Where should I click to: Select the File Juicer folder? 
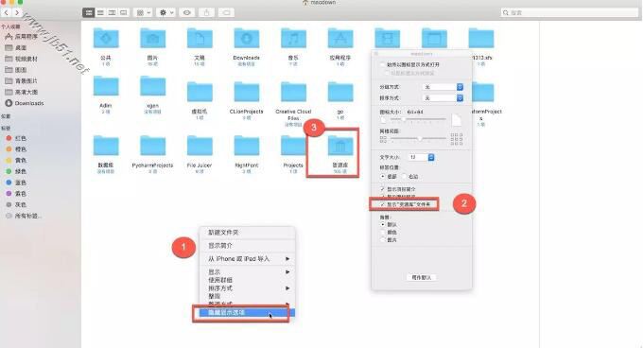pos(200,146)
